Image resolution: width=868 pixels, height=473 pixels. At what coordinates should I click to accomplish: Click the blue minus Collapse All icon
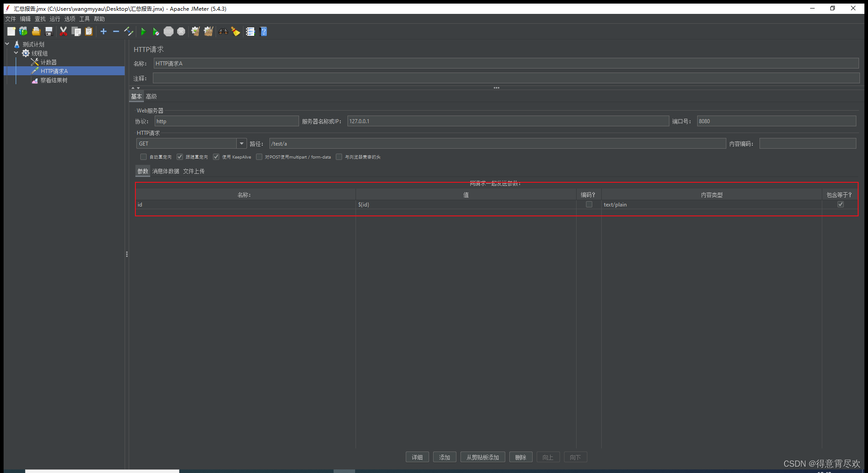pos(116,31)
